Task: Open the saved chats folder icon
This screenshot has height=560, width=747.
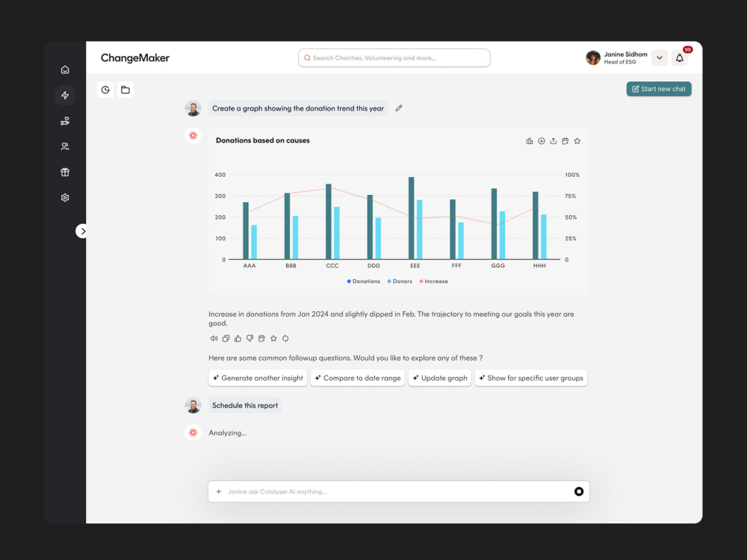Action: click(x=125, y=90)
